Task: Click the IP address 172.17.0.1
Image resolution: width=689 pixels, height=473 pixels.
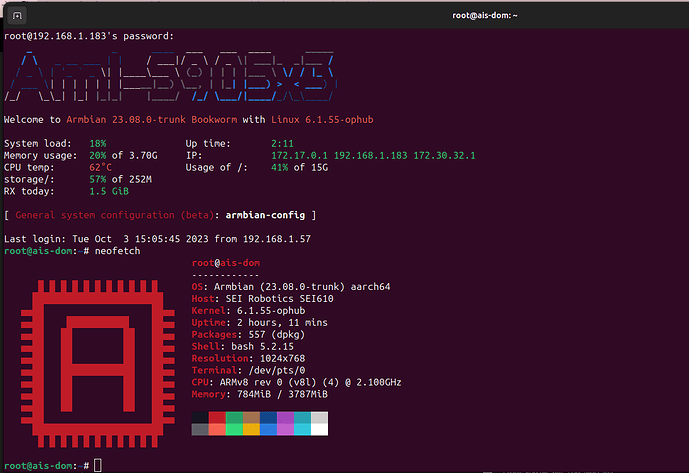Action: 299,155
